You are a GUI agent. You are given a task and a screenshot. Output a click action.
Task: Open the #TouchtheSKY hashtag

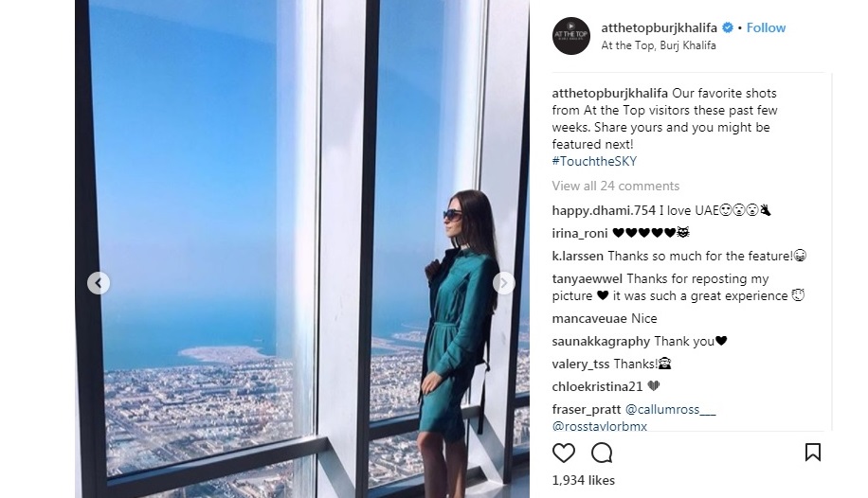pos(594,162)
